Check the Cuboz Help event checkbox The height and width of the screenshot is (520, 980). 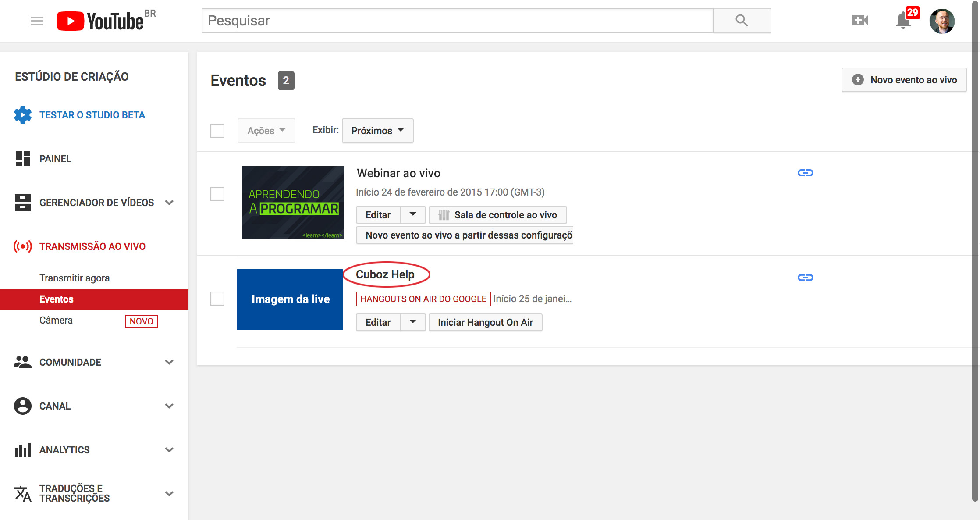click(x=217, y=299)
